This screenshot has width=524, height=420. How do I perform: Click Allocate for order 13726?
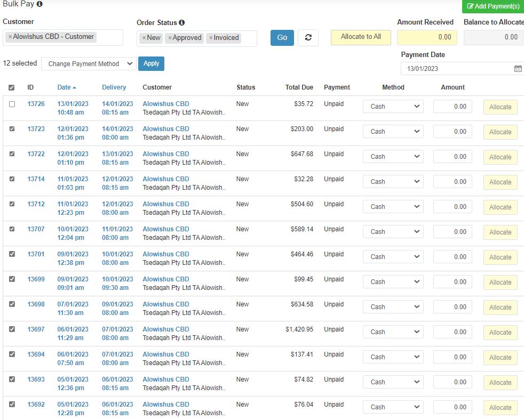pyautogui.click(x=501, y=107)
